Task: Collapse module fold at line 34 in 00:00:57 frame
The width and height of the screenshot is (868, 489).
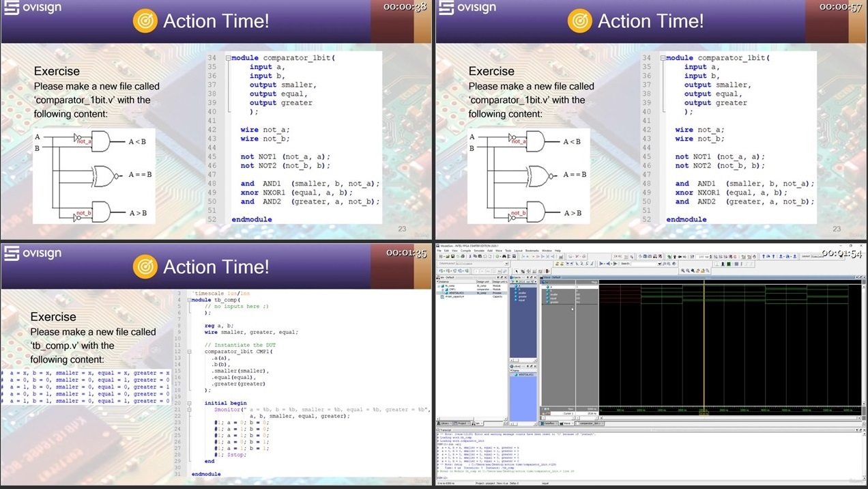Action: tap(661, 58)
